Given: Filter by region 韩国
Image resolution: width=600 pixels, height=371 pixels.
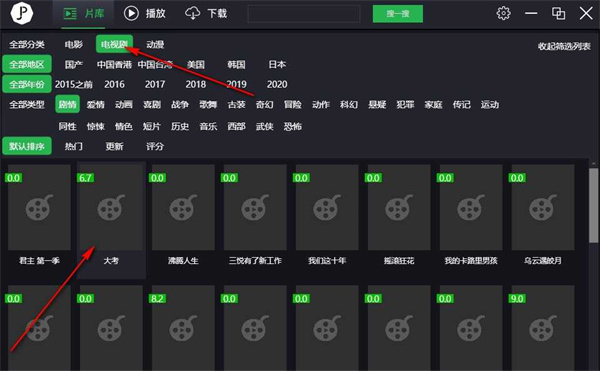Looking at the screenshot, I should click(236, 64).
